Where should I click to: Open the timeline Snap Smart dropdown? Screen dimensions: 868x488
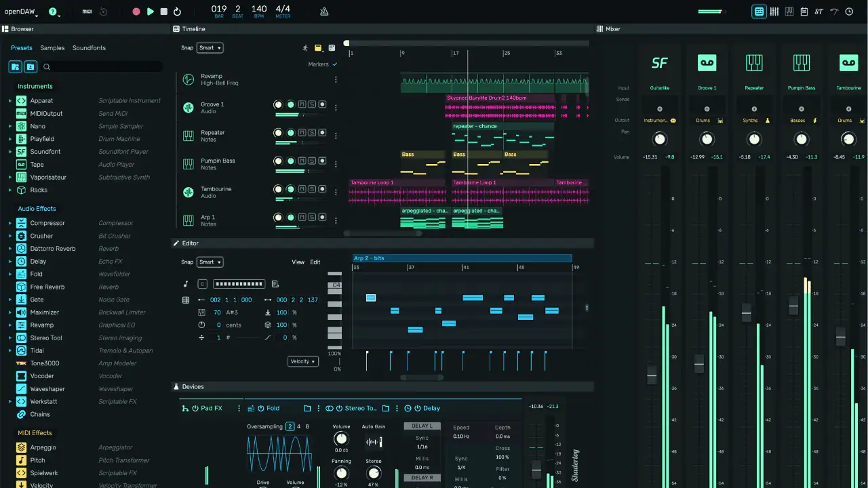(x=210, y=48)
